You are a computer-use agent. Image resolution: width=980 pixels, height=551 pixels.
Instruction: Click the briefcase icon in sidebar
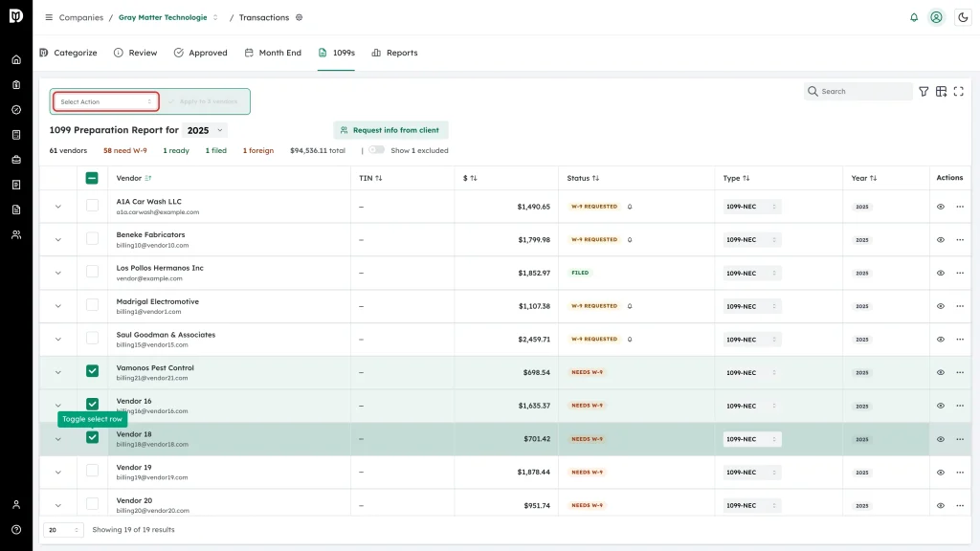[x=16, y=160]
